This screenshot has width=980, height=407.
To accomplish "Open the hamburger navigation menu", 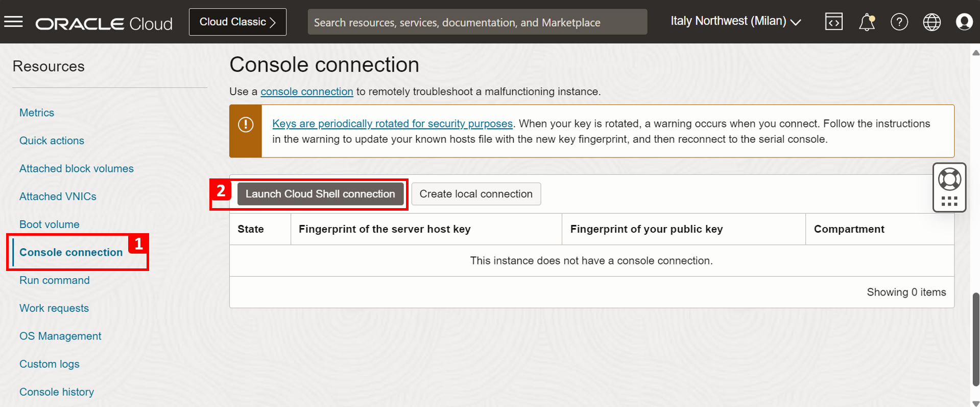I will 14,21.
